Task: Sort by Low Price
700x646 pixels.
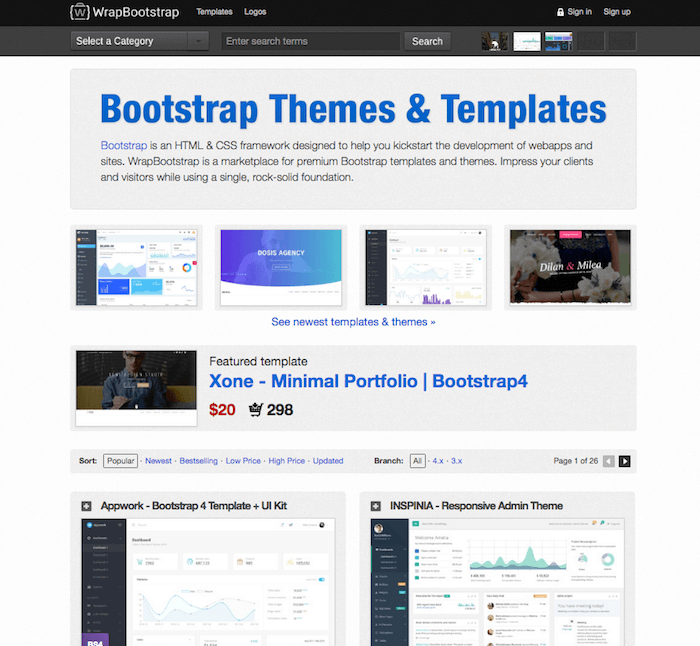Action: coord(243,461)
